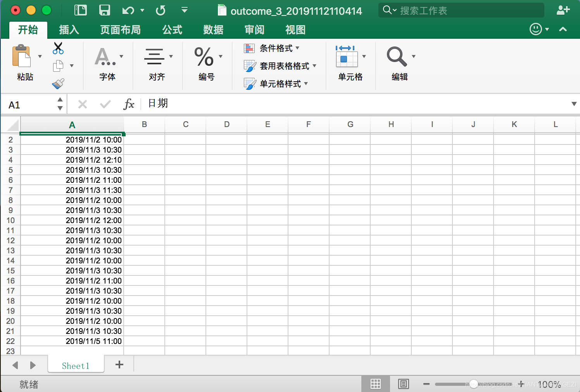Image resolution: width=580 pixels, height=392 pixels.
Task: Click cell with 2019/11/2 12:10
Action: [72, 160]
